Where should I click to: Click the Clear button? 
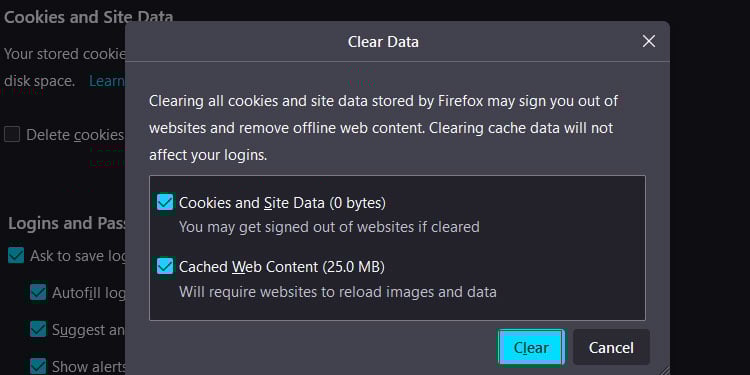(531, 347)
